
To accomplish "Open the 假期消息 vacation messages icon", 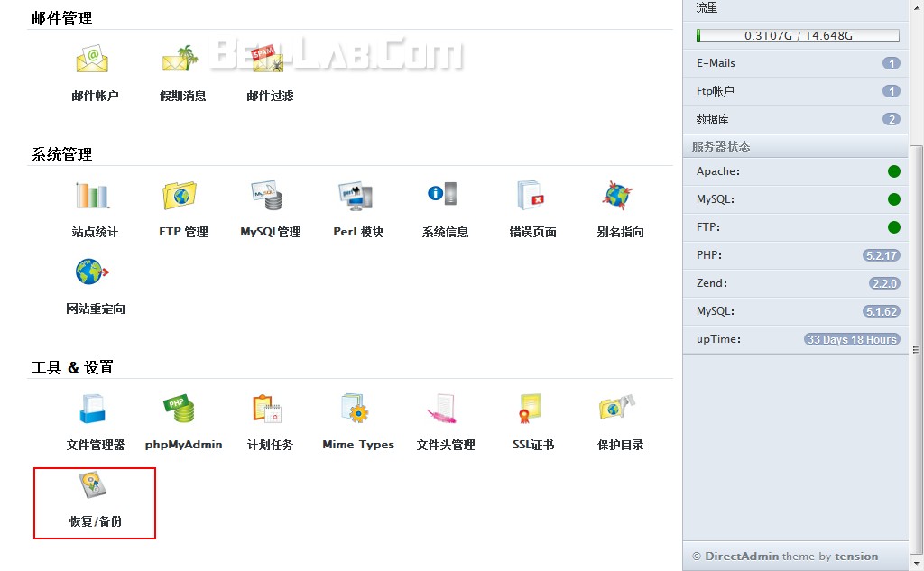I will pyautogui.click(x=180, y=59).
